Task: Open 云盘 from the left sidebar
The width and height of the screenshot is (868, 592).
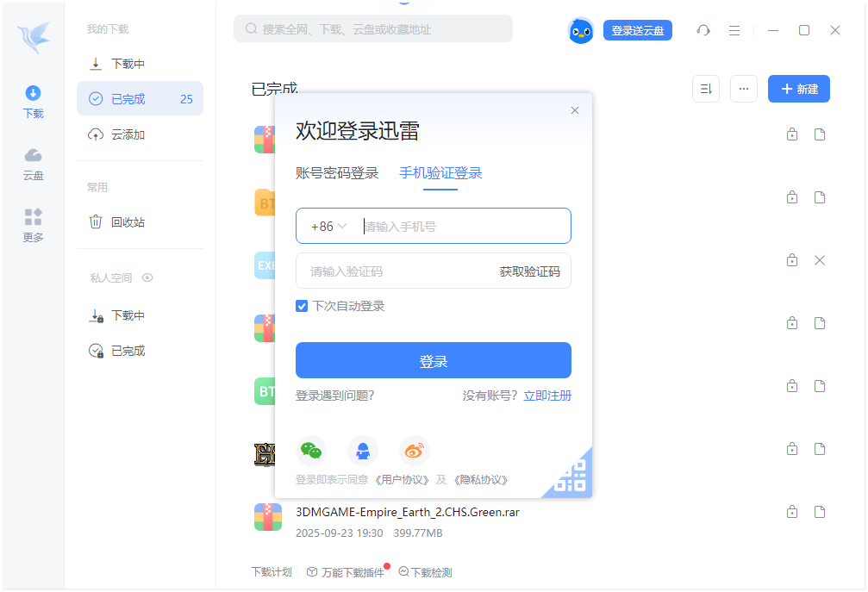Action: pos(33,164)
